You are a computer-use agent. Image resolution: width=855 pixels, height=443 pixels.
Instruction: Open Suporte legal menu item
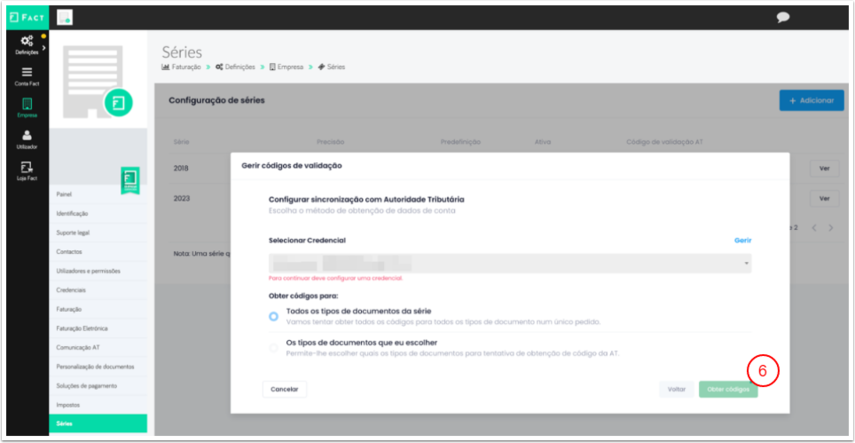[x=73, y=232]
